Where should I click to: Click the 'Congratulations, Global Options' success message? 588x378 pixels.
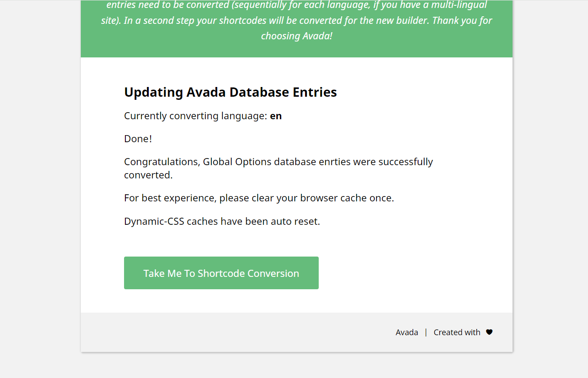pyautogui.click(x=279, y=168)
